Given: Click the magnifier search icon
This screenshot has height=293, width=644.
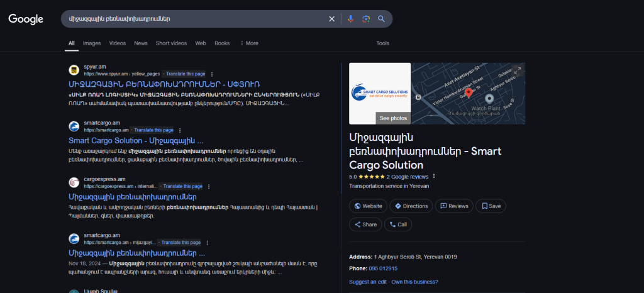Looking at the screenshot, I should pyautogui.click(x=381, y=19).
